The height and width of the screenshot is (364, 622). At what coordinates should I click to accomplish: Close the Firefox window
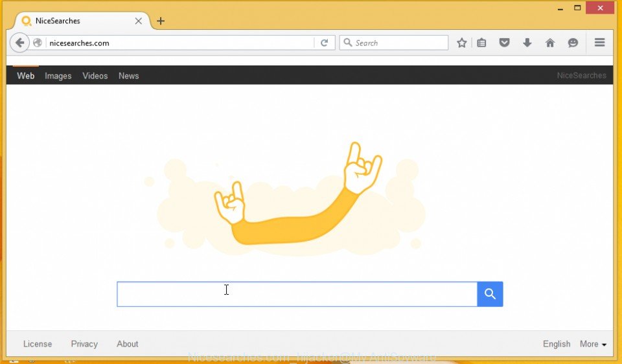click(600, 8)
